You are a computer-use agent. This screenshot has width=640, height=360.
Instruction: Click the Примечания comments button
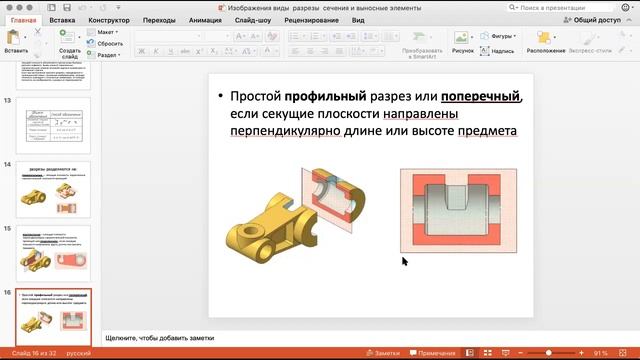click(x=433, y=353)
